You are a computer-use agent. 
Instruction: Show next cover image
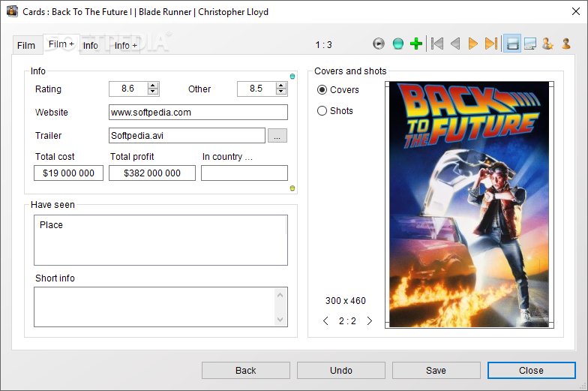coord(369,321)
